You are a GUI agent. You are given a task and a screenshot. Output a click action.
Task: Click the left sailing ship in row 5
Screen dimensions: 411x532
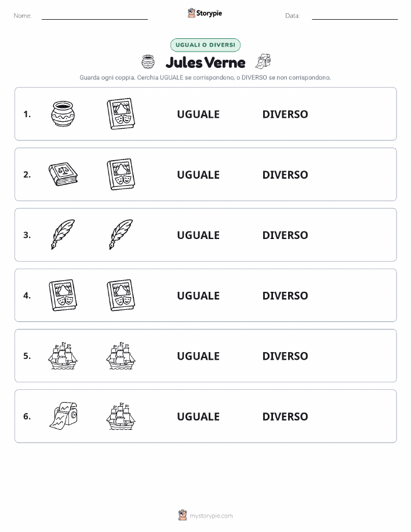tap(63, 356)
